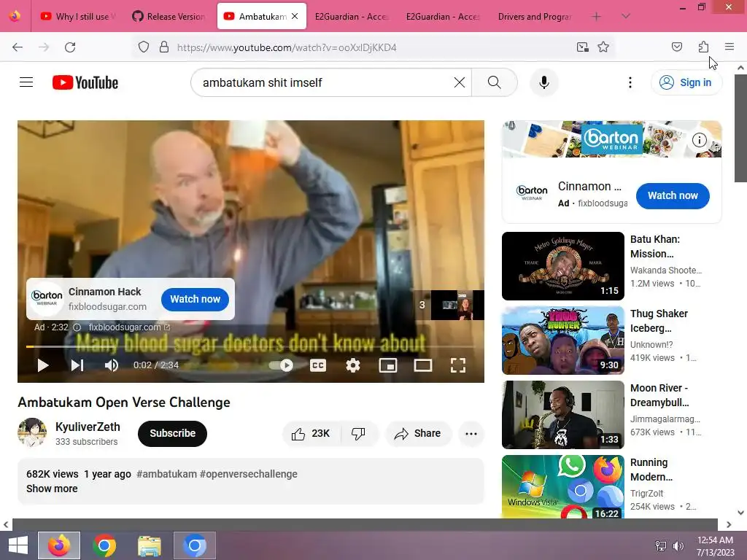The height and width of the screenshot is (560, 747).
Task: Open Firefox extensions puzzle icon
Action: click(703, 47)
